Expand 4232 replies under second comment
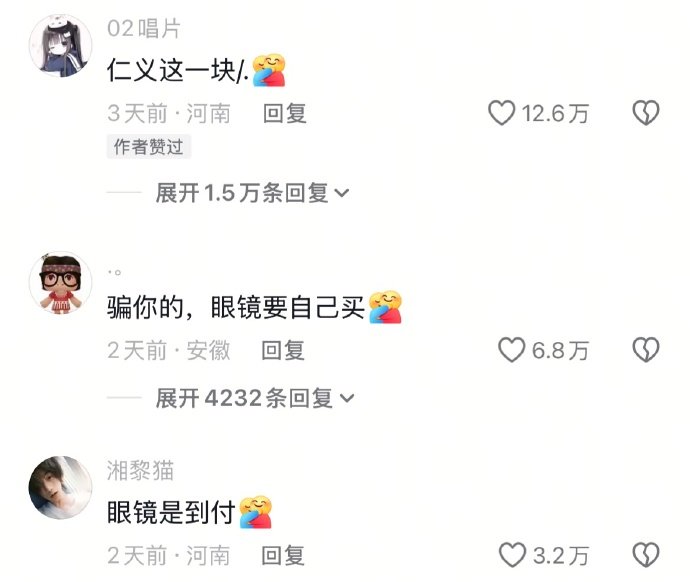Image resolution: width=690 pixels, height=582 pixels. (255, 398)
